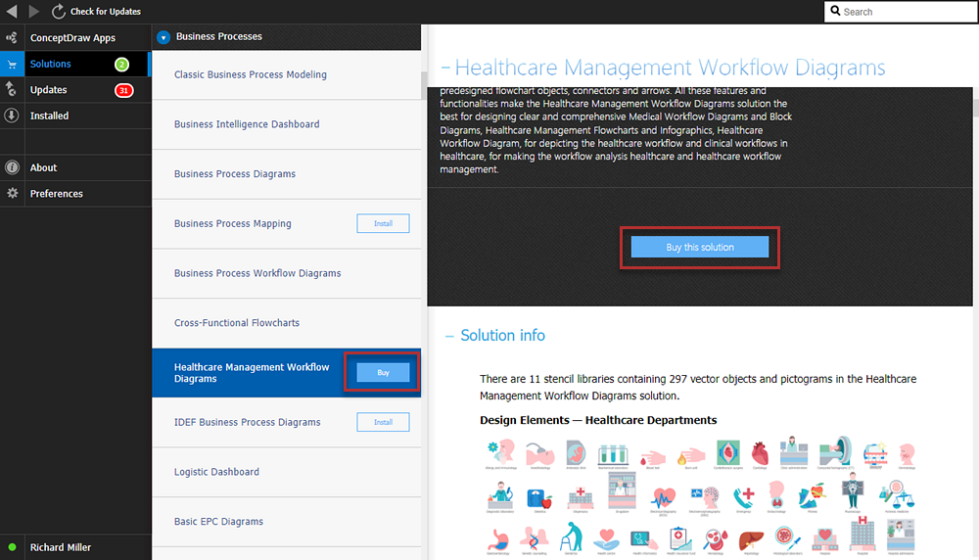Image resolution: width=979 pixels, height=560 pixels.
Task: Click the Emergency phone icon
Action: coord(744,498)
